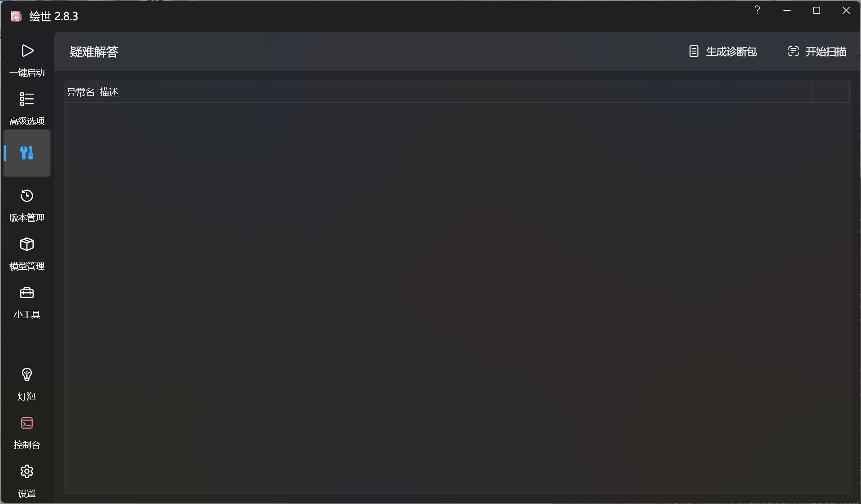Click the 疑难解答 page title
The width and height of the screenshot is (861, 504).
coord(94,52)
